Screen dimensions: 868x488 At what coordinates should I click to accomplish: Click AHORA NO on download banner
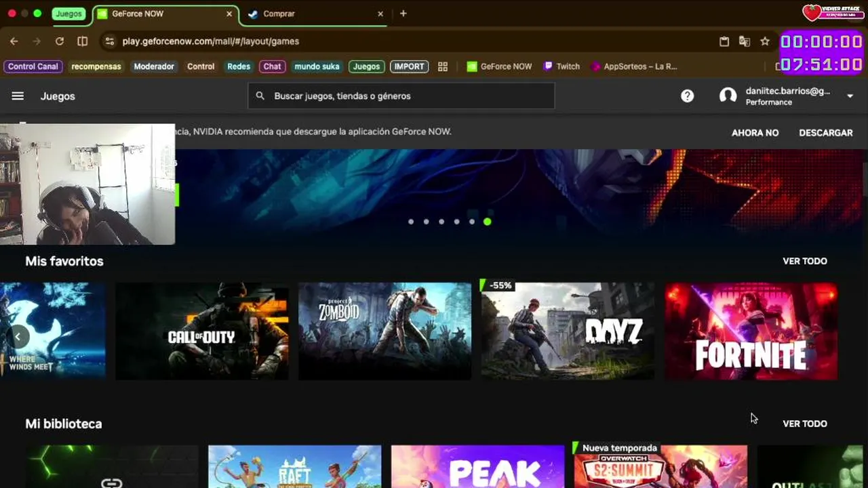pyautogui.click(x=755, y=133)
